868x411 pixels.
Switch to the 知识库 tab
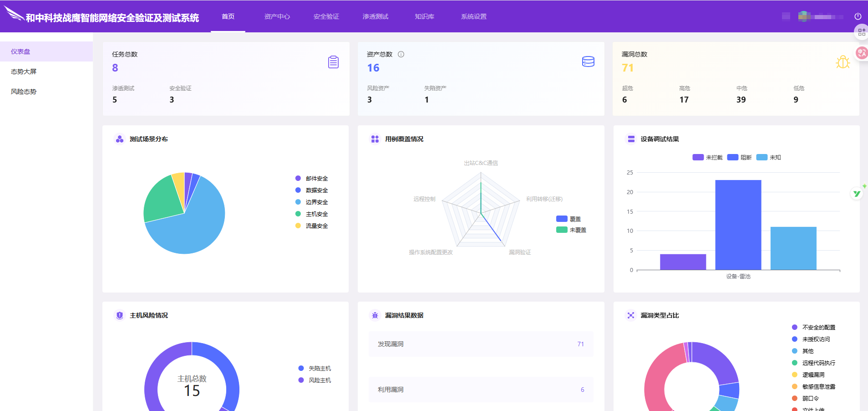[424, 16]
